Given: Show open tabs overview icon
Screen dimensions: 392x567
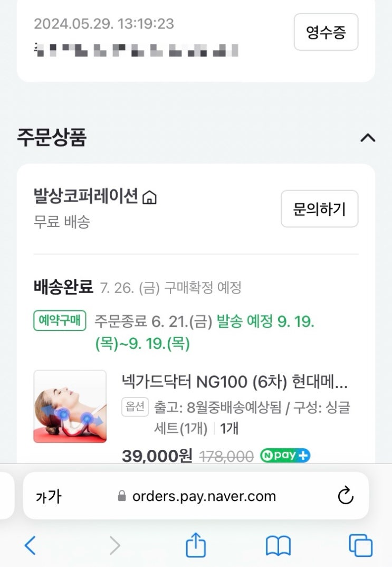Looking at the screenshot, I should 360,545.
